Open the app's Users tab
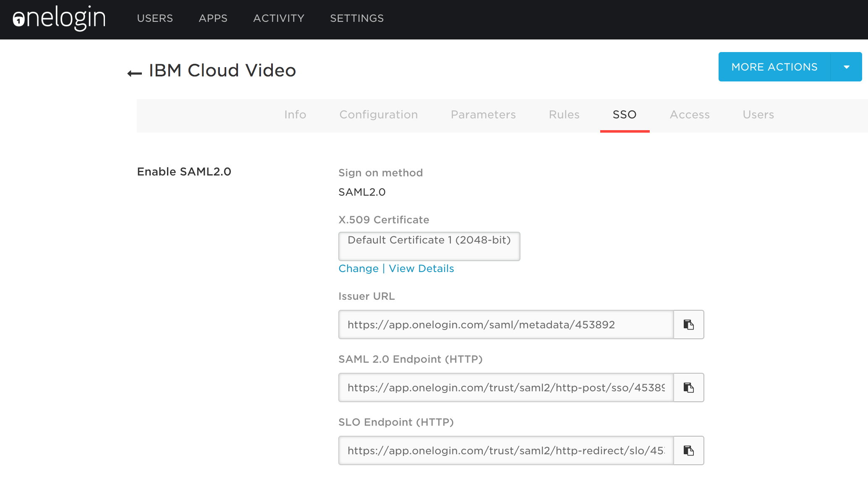This screenshot has width=868, height=487. [x=758, y=115]
